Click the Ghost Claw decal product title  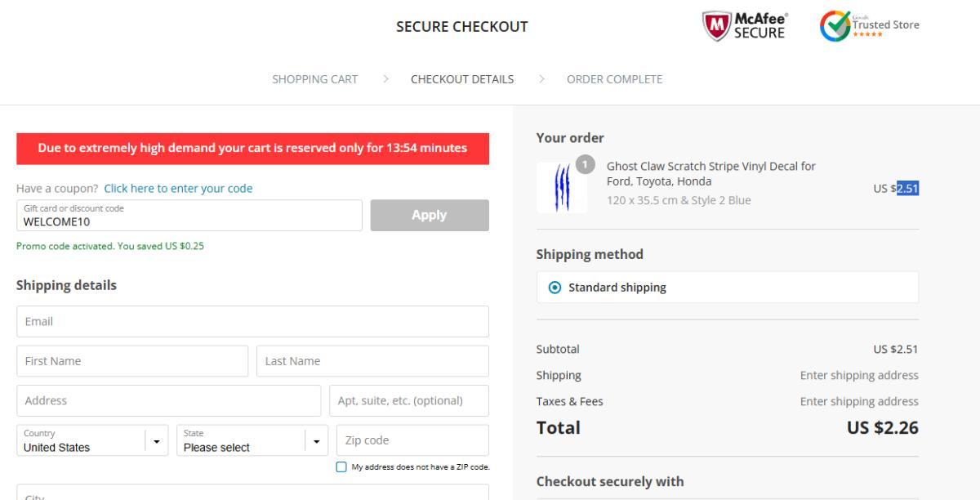click(x=710, y=173)
